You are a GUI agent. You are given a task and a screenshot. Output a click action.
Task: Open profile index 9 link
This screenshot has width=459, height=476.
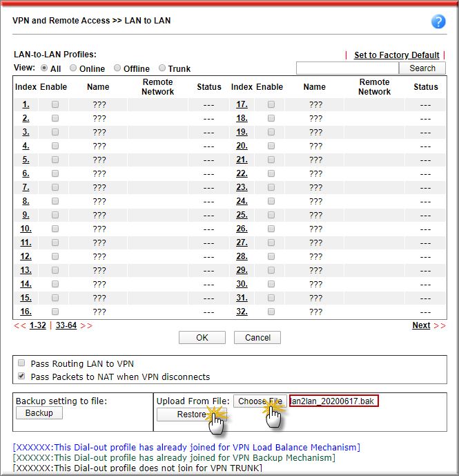(26, 216)
